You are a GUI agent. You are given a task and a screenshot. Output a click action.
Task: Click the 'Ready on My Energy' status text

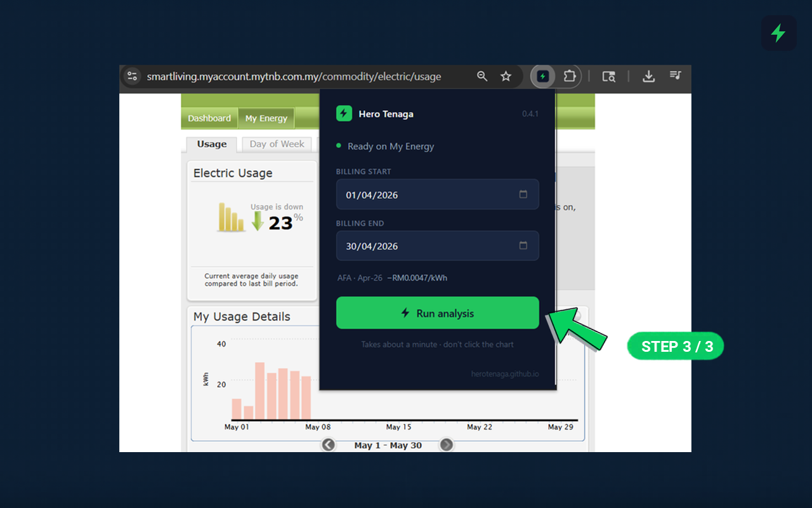(x=391, y=146)
